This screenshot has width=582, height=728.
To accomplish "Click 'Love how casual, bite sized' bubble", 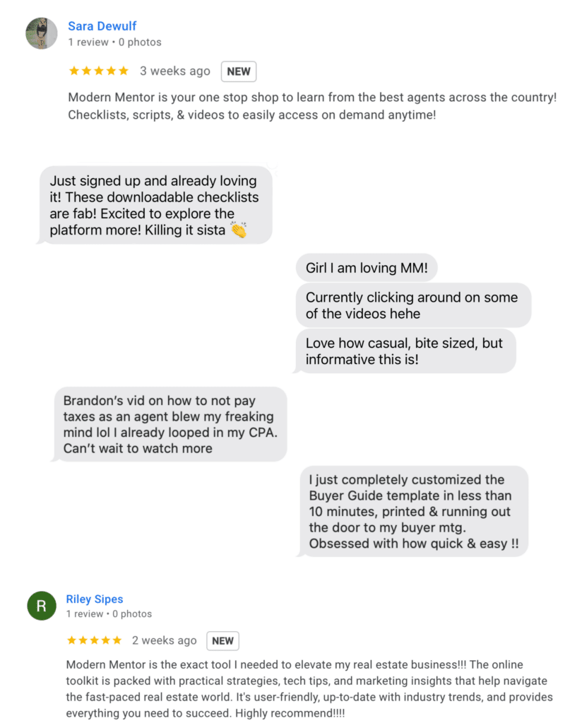I will click(x=405, y=351).
